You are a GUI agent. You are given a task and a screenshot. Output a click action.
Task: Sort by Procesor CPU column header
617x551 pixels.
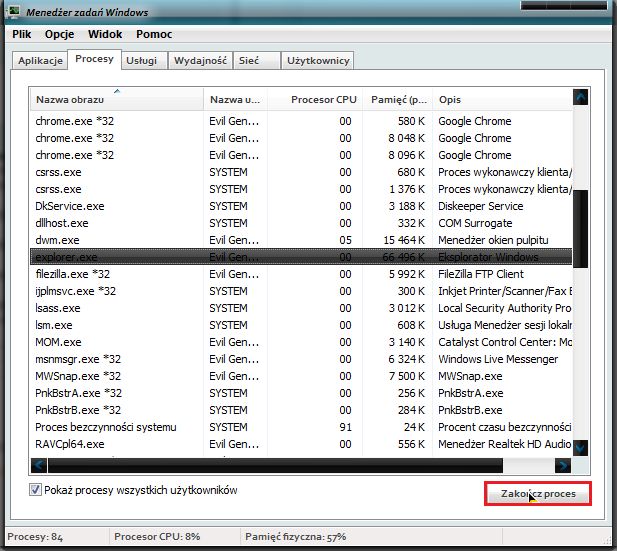point(315,100)
